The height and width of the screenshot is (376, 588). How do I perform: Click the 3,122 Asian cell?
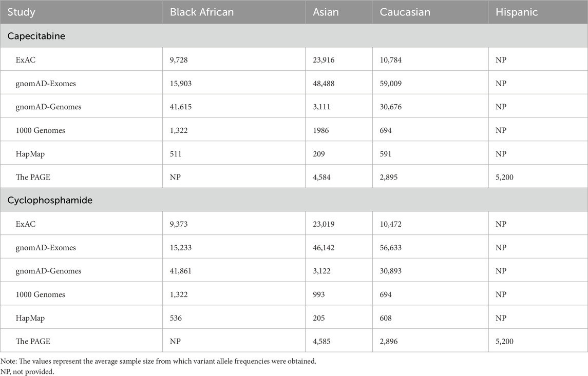coord(322,271)
